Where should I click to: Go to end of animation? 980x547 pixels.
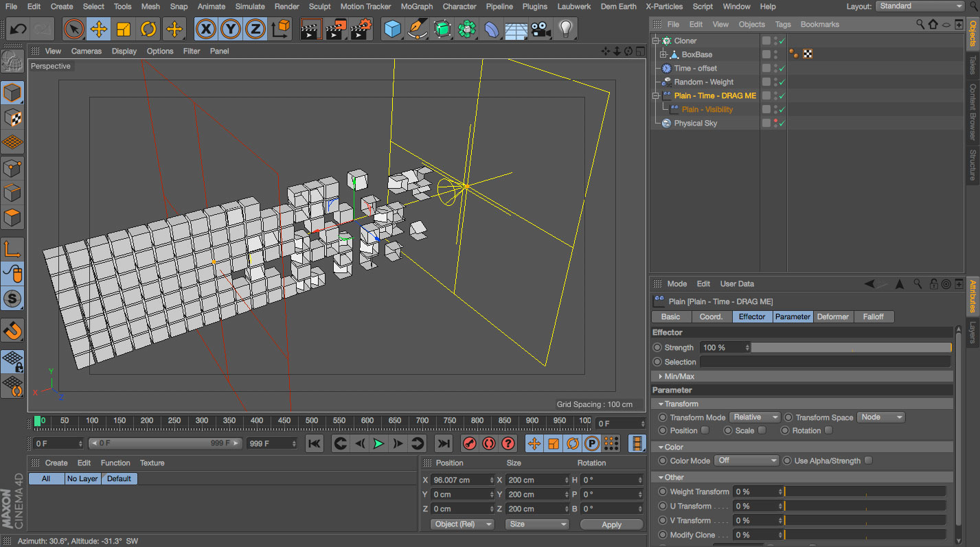[444, 443]
